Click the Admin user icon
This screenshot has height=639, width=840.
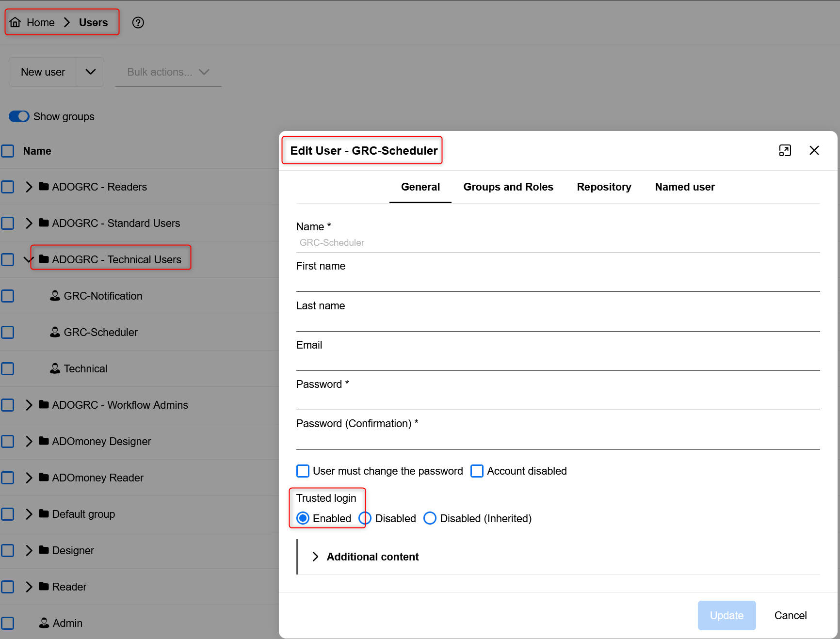[44, 623]
